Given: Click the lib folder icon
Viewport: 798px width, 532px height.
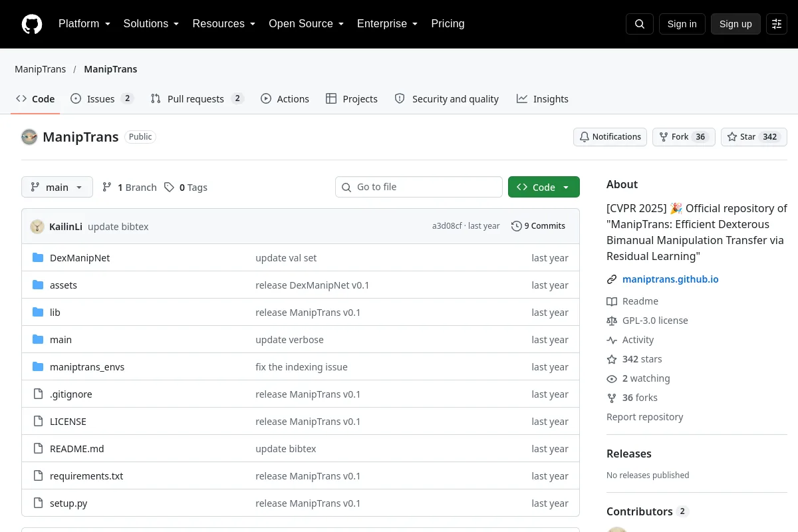Looking at the screenshot, I should [x=38, y=313].
